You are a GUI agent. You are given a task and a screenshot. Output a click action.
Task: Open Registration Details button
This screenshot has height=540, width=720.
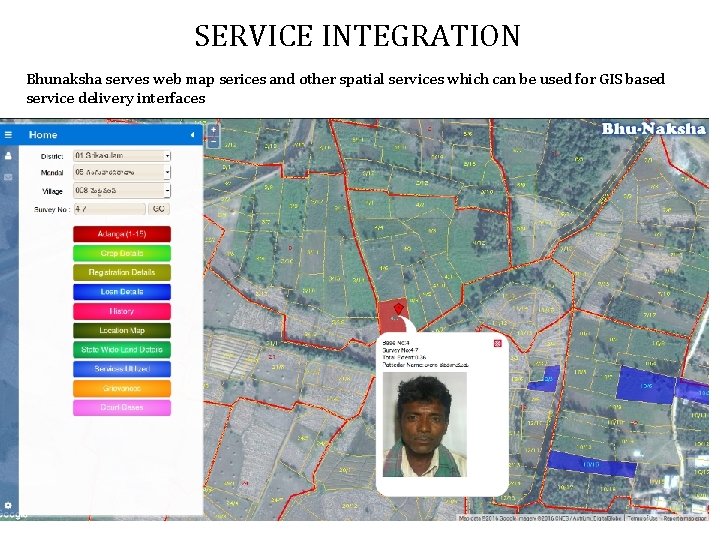click(x=122, y=272)
